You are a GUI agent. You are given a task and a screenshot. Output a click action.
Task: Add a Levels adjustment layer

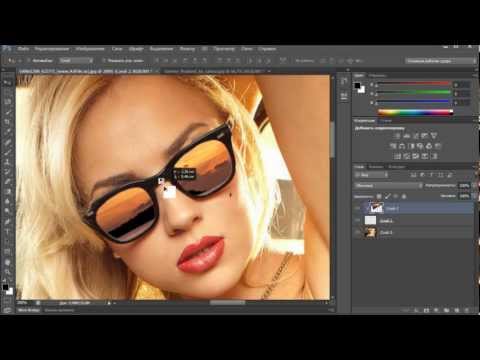coord(407,136)
